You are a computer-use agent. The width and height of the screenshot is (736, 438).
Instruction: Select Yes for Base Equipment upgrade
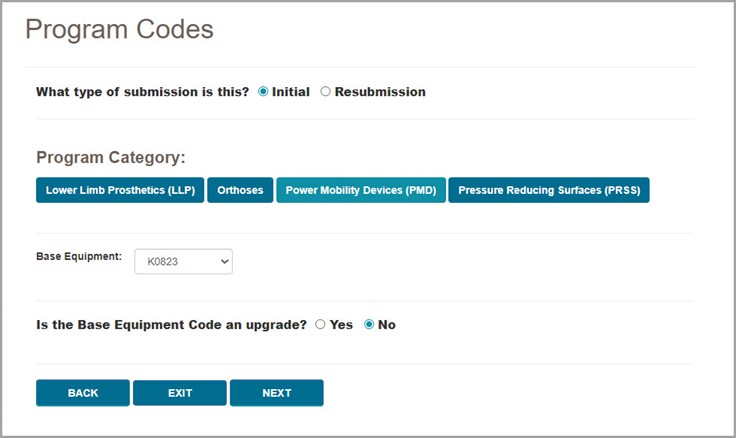(x=320, y=325)
